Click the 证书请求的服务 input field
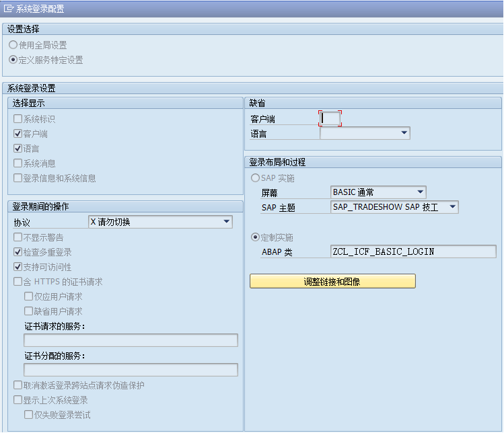The width and height of the screenshot is (504, 433). [131, 340]
